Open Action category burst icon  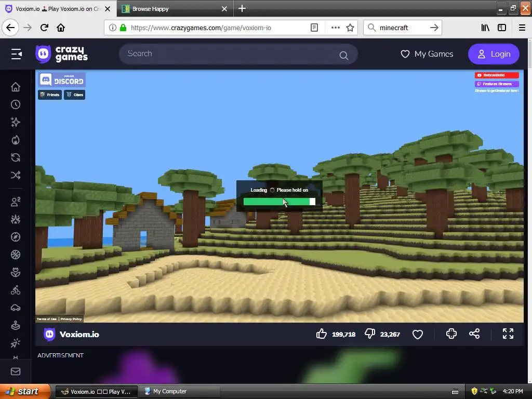pos(15,220)
